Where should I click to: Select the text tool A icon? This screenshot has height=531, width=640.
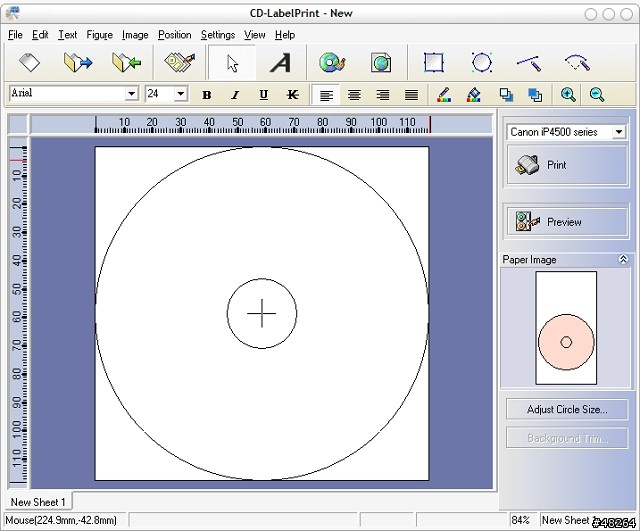280,63
